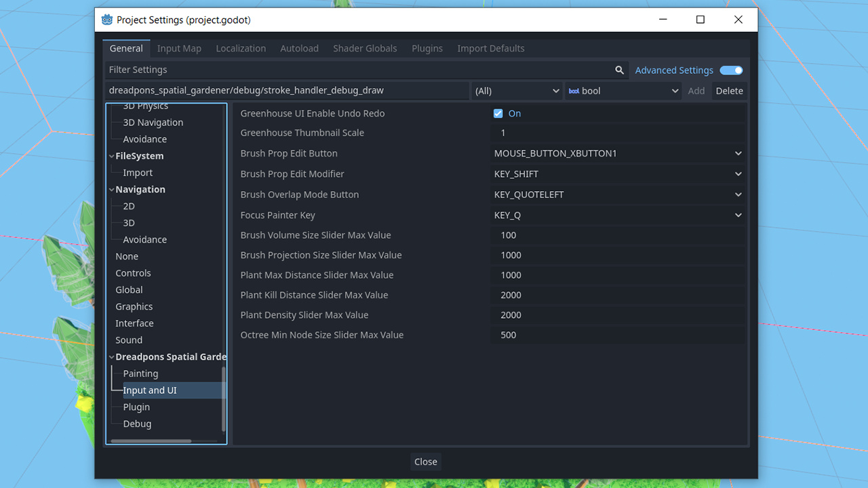Collapse the Navigation tree section
Viewport: 868px width, 488px height.
click(x=111, y=189)
